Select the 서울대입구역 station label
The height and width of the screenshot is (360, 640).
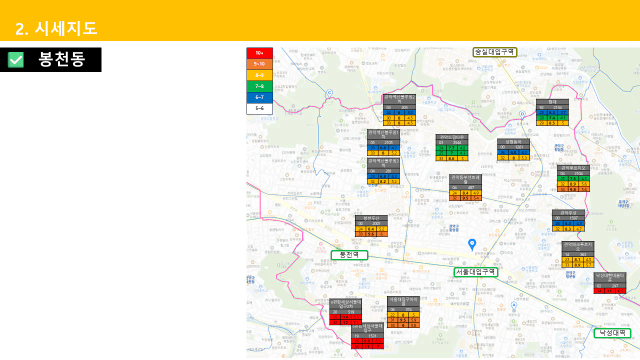tap(476, 272)
